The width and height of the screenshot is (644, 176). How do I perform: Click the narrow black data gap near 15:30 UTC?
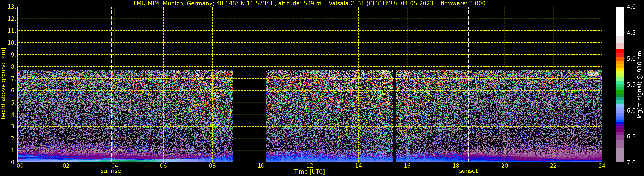(395, 116)
